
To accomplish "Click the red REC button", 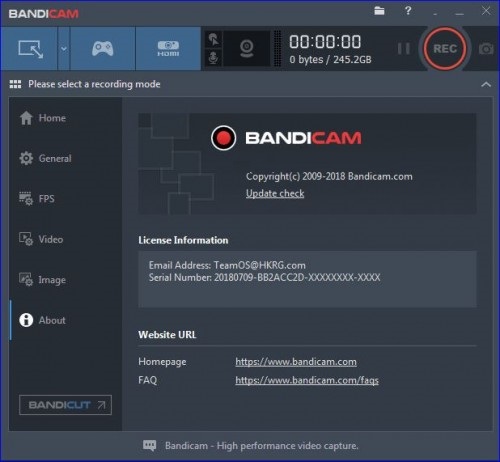I will 445,49.
